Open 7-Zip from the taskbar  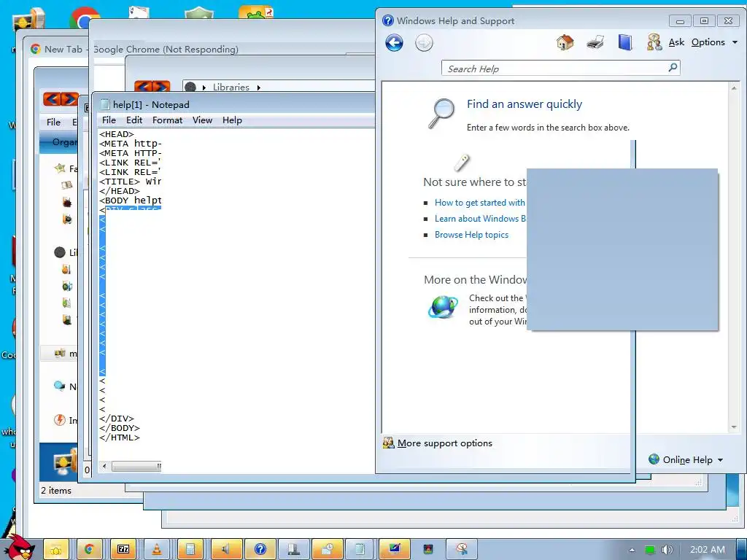pyautogui.click(x=123, y=550)
